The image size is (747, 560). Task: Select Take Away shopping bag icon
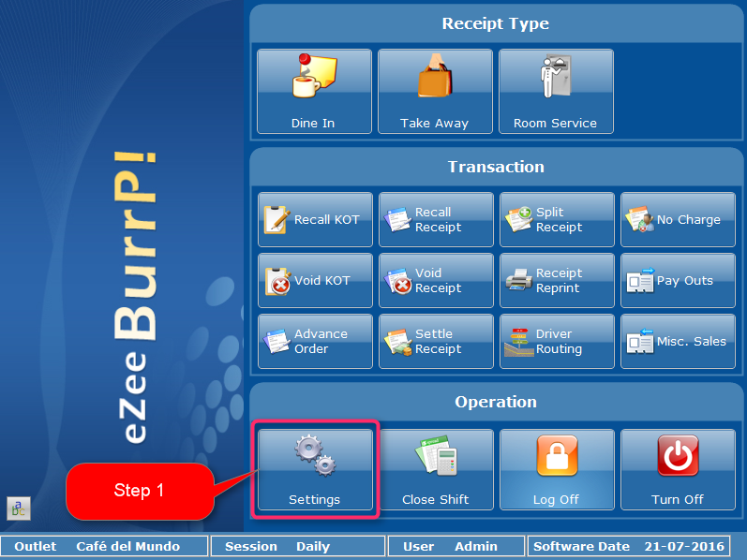(435, 76)
